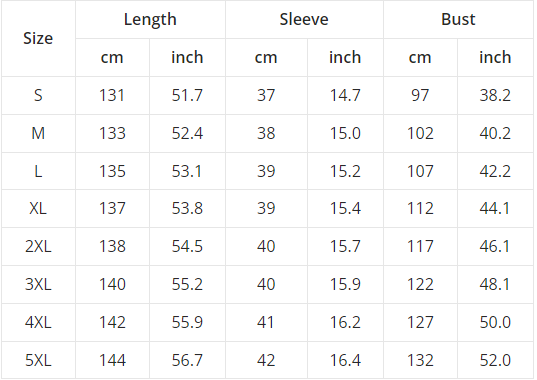Click the Size column header

click(x=38, y=38)
